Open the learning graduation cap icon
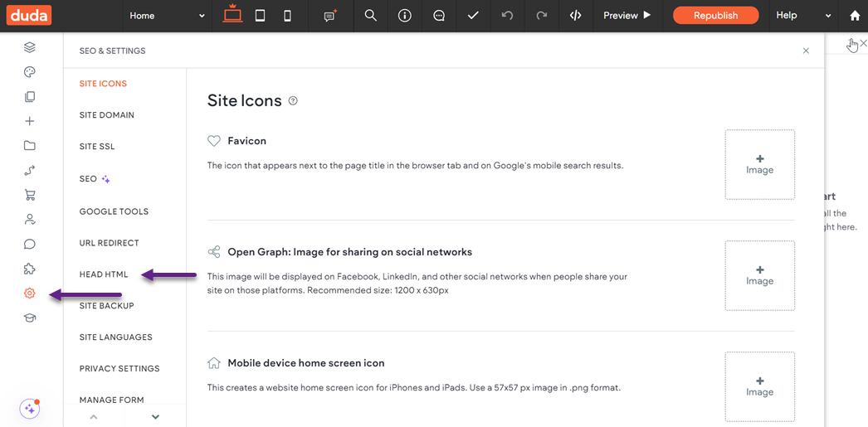868x427 pixels. 30,318
